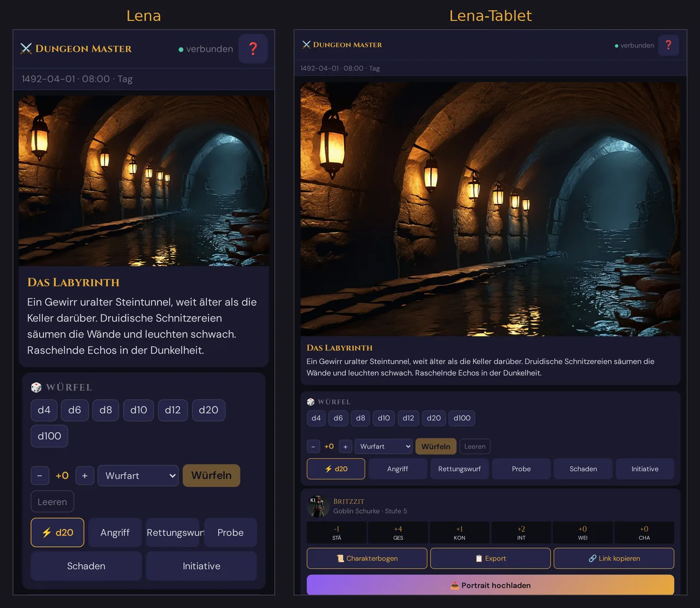The height and width of the screenshot is (608, 700).
Task: Decrease modifier with minus in Lena panel
Action: pos(40,476)
